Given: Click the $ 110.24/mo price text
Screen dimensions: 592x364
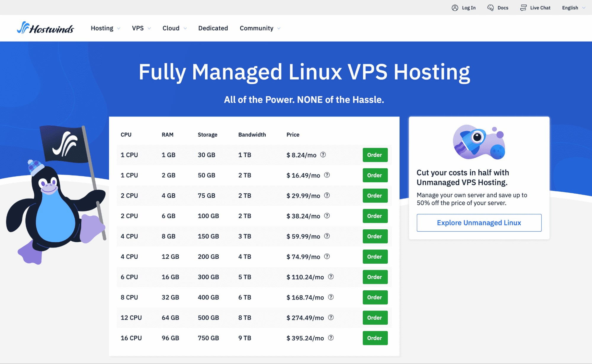Looking at the screenshot, I should [305, 277].
